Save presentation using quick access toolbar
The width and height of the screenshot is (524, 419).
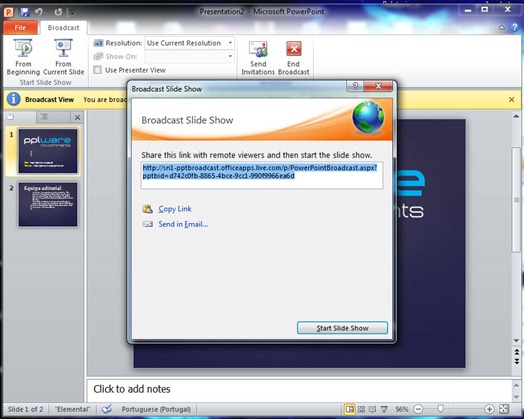(25, 12)
